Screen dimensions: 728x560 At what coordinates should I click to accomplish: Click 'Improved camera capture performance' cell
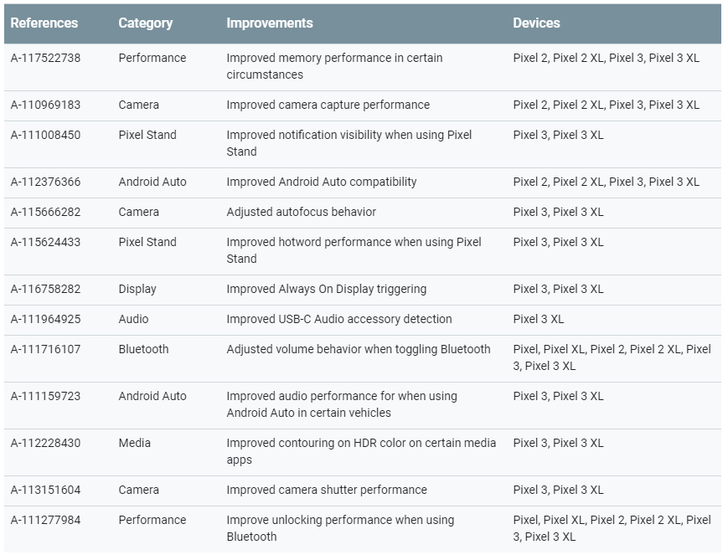coord(328,105)
